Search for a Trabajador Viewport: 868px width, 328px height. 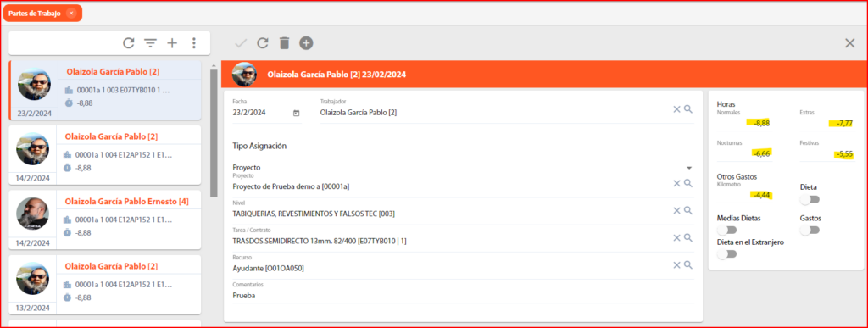[688, 109]
